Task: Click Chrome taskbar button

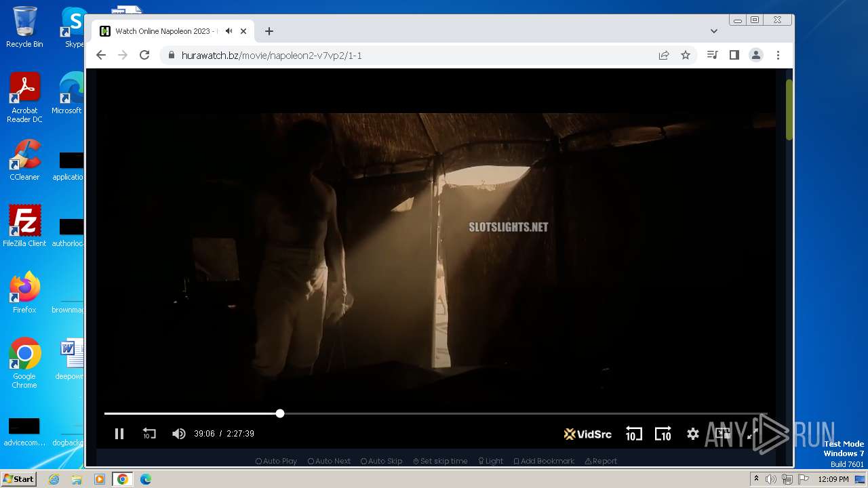Action: pos(122,479)
